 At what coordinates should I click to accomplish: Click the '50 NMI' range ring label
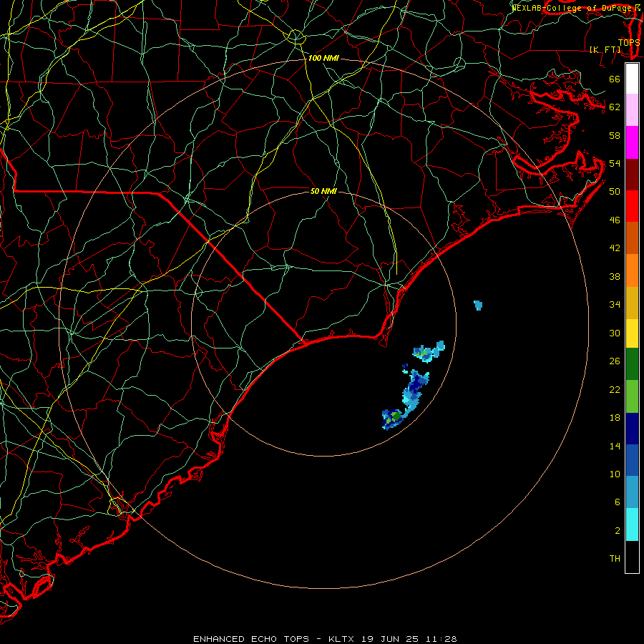pyautogui.click(x=323, y=191)
